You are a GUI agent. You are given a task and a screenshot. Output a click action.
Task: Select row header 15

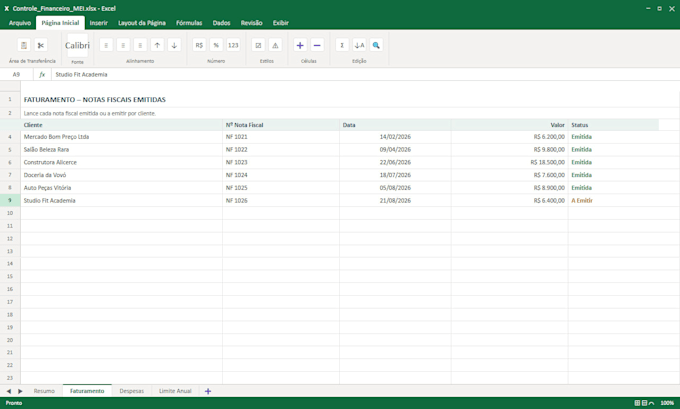pos(10,276)
